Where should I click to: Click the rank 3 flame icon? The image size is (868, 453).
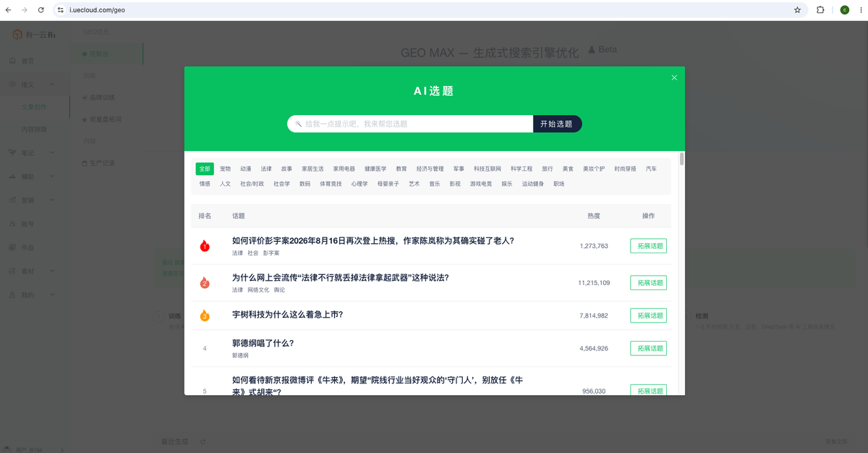(205, 316)
